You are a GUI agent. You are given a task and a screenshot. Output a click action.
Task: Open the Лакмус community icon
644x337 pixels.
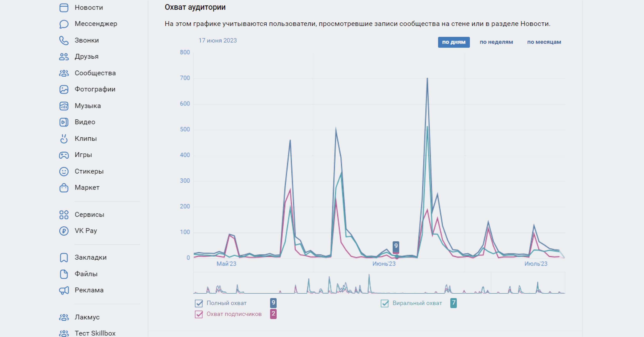pos(64,317)
